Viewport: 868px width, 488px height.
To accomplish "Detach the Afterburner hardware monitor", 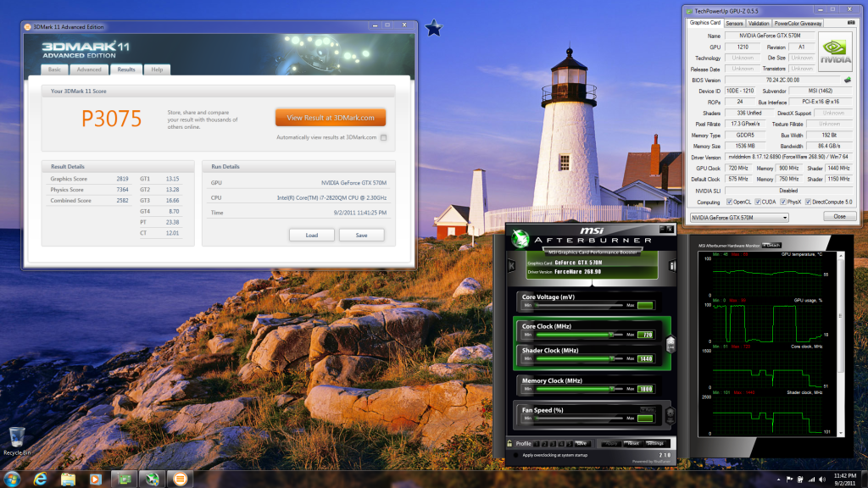I will coord(771,245).
